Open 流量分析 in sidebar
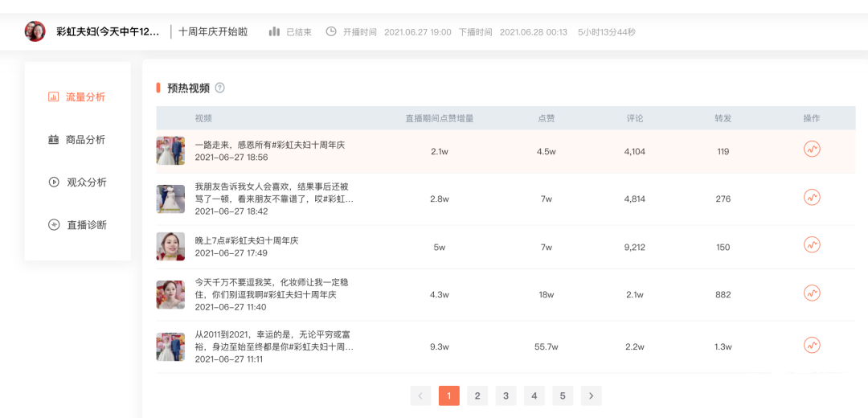This screenshot has height=418, width=868. coord(77,97)
